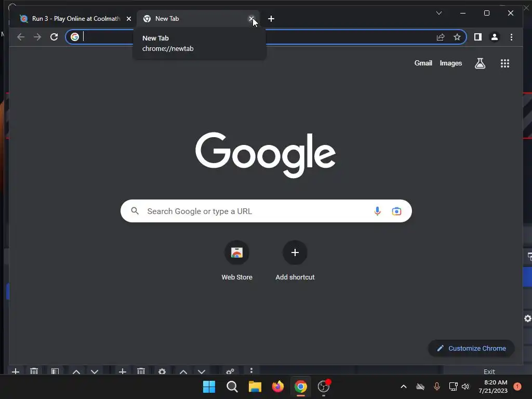Viewport: 532px width, 399px height.
Task: Open the Chrome profile menu
Action: [x=495, y=37]
